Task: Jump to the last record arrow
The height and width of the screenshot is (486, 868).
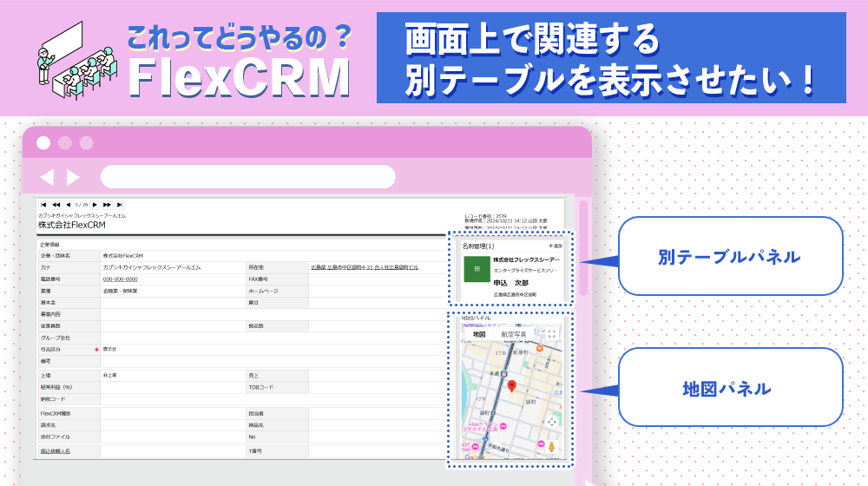Action: tap(120, 205)
